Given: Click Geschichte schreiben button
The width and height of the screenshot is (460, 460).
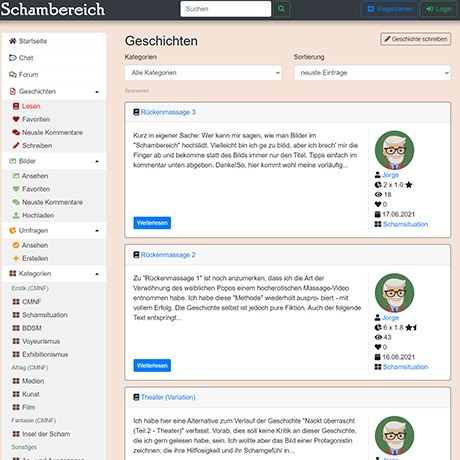Looking at the screenshot, I should click(x=416, y=39).
